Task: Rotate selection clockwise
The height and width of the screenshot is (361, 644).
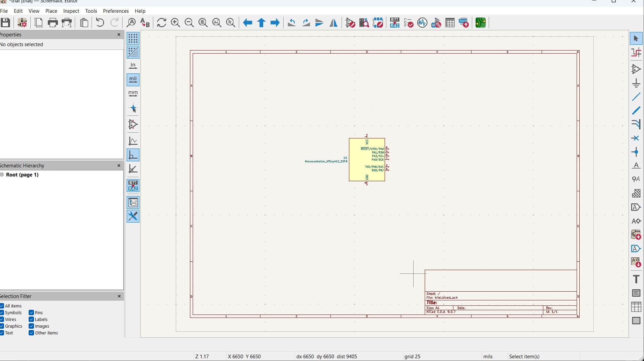Action: [x=306, y=23]
